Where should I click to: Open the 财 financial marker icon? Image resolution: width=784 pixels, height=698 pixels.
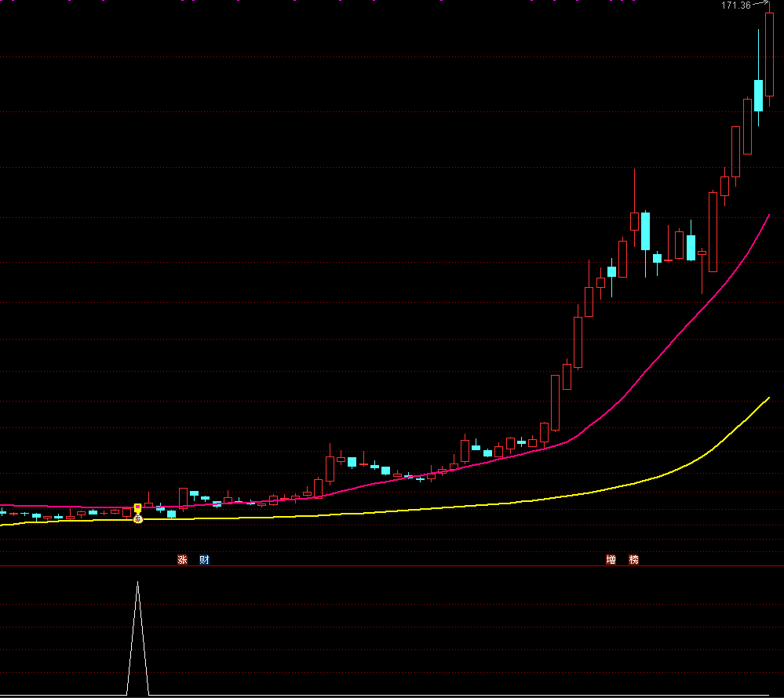(204, 560)
